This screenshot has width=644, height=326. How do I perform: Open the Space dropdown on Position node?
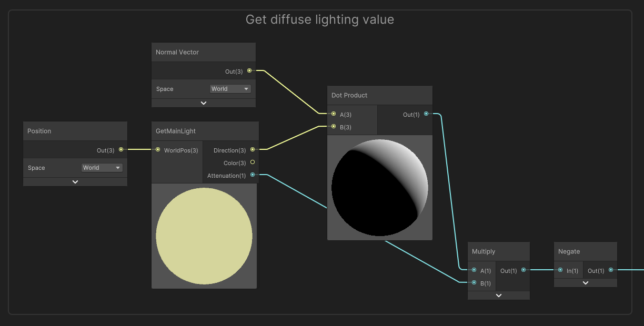(102, 167)
